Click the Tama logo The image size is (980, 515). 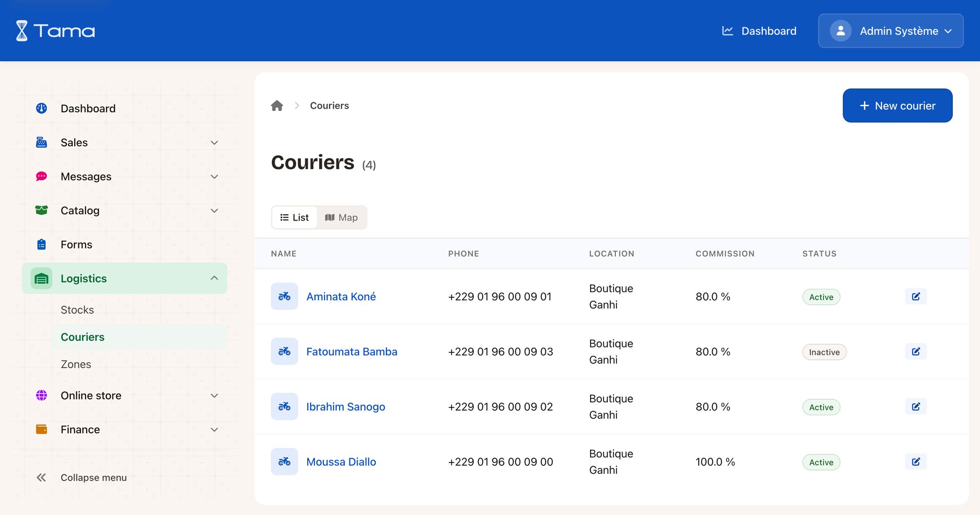point(56,31)
